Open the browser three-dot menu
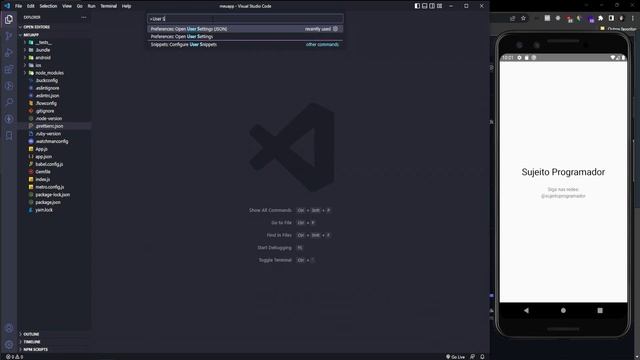640x360 pixels. point(633,18)
